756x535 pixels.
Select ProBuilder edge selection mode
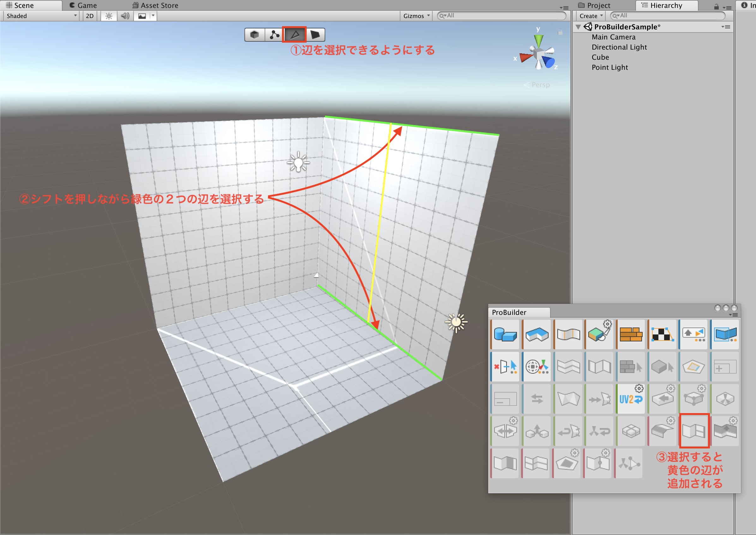point(295,35)
